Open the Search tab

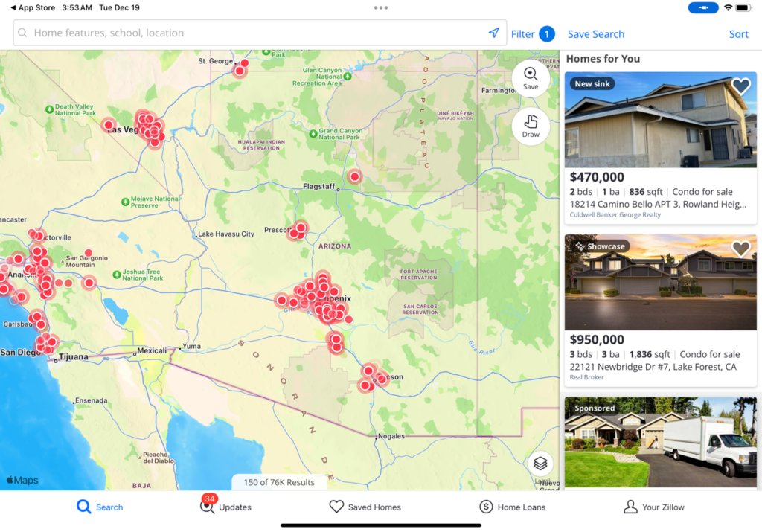100,507
